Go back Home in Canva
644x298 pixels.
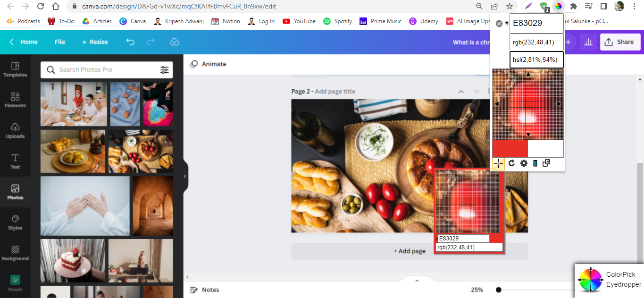[x=24, y=42]
